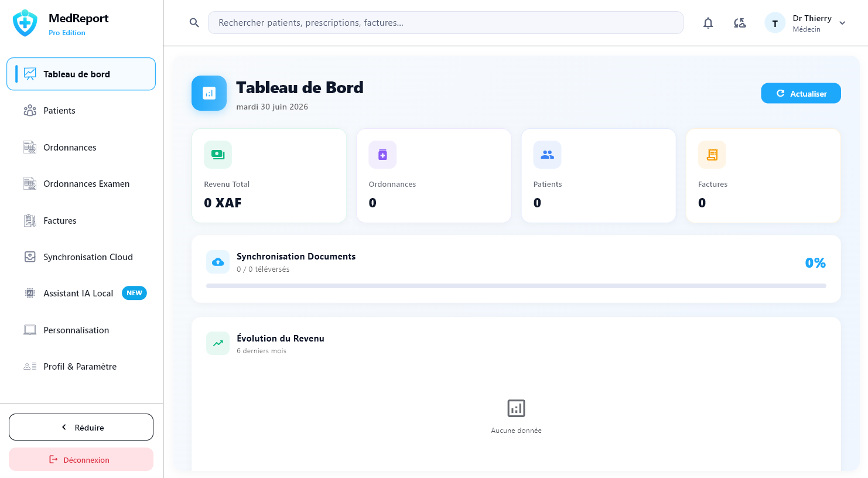This screenshot has width=868, height=478.
Task: Click the empty chart Aucune donnée icon
Action: point(516,408)
